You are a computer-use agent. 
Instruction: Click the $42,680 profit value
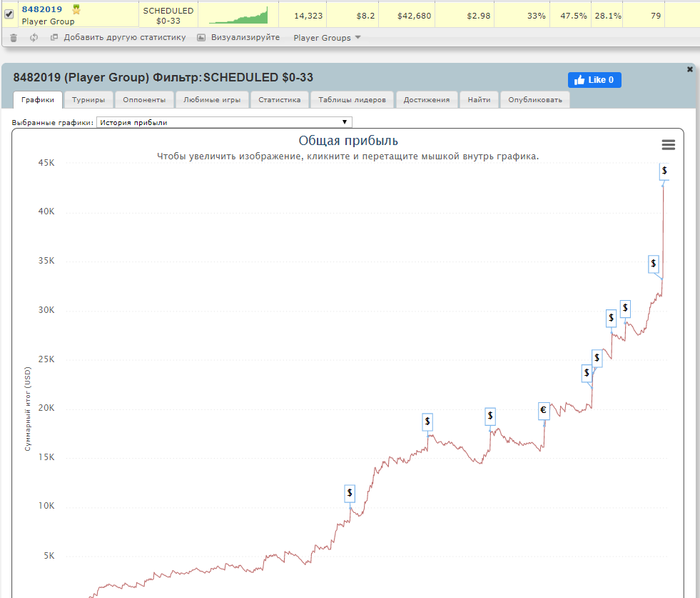407,16
